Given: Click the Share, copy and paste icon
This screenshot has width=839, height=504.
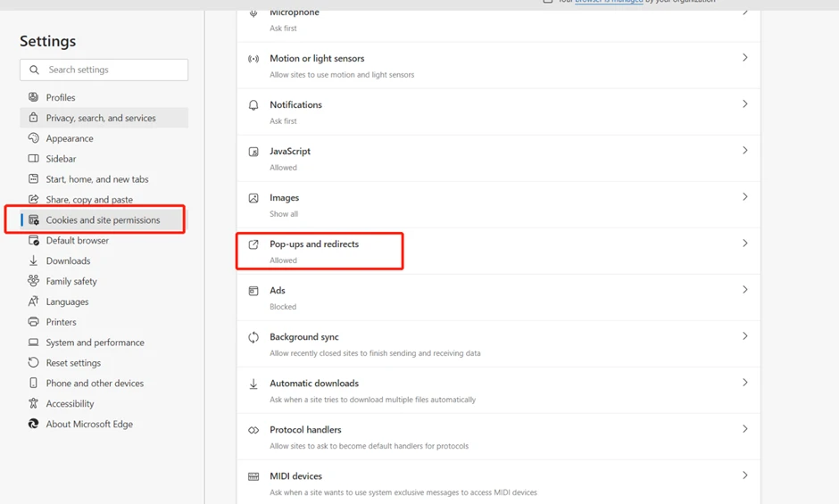Looking at the screenshot, I should pos(33,199).
